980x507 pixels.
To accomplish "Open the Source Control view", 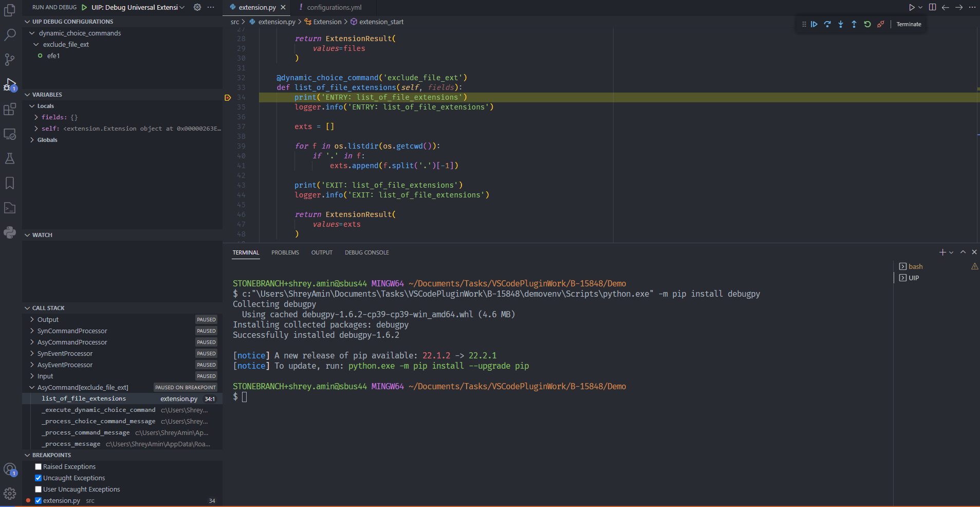I will (10, 60).
